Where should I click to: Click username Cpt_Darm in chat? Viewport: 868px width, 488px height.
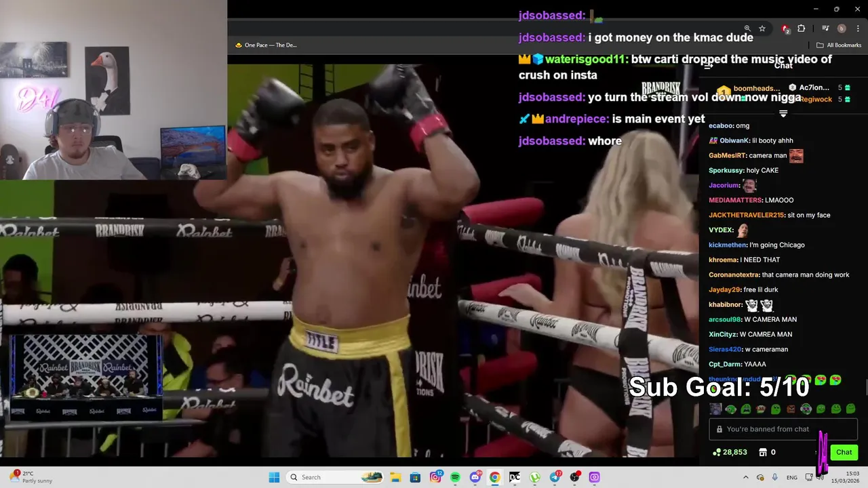point(725,364)
